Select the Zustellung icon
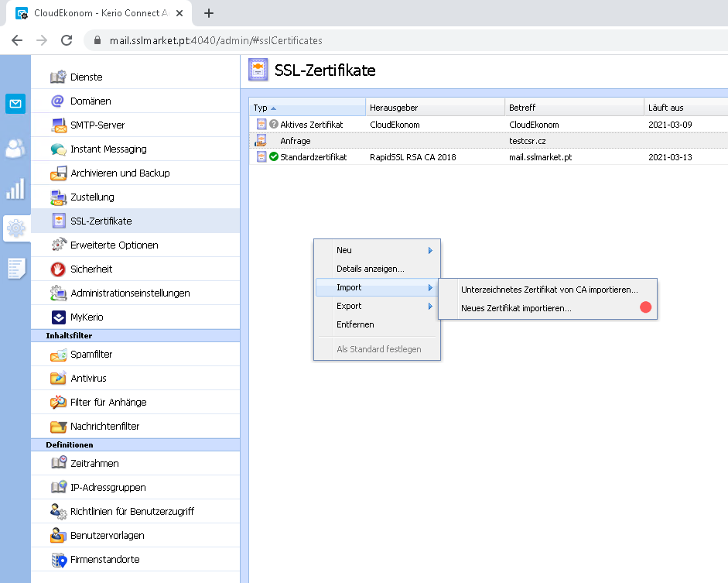 click(59, 197)
